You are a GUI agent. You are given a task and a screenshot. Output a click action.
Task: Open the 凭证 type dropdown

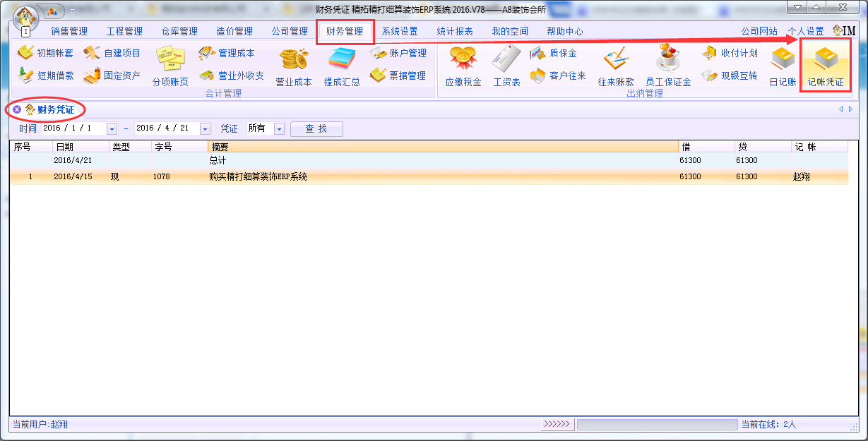click(x=278, y=129)
